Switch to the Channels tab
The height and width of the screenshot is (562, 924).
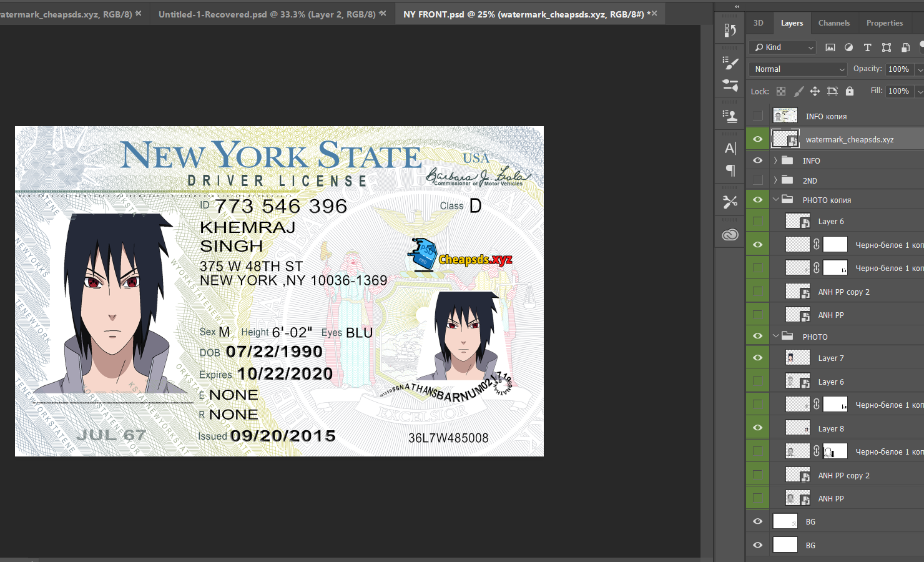coord(833,23)
